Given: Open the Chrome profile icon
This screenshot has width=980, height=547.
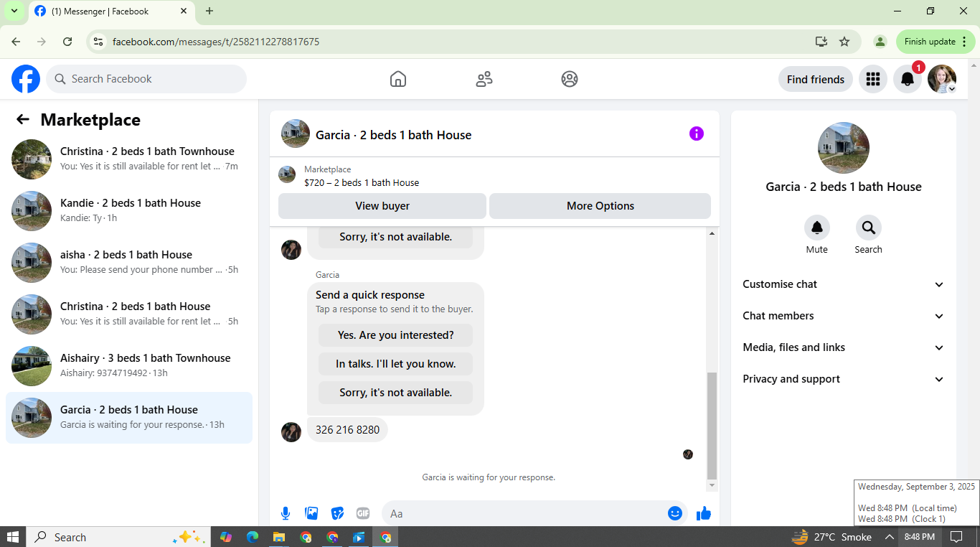Looking at the screenshot, I should click(880, 42).
